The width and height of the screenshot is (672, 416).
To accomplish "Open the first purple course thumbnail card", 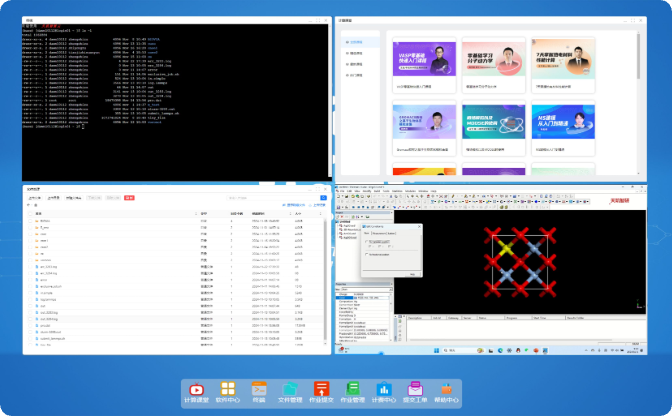I will pos(425,60).
